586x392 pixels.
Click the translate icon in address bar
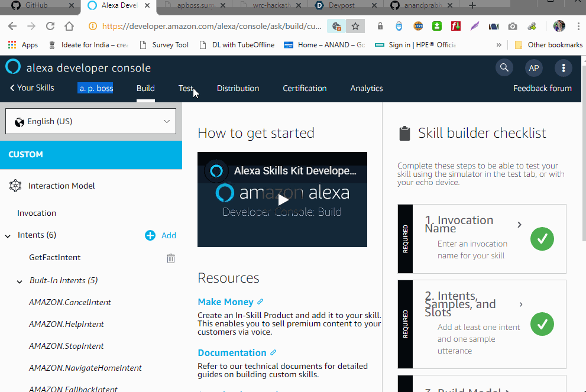(x=336, y=26)
